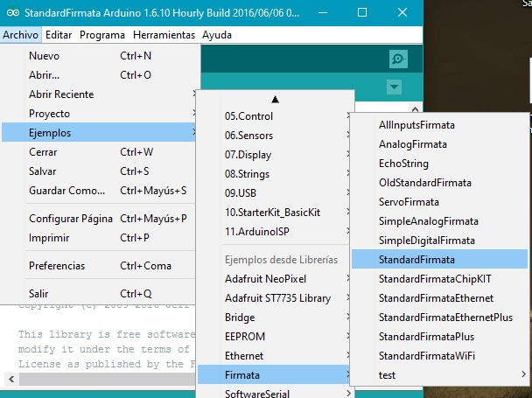532x398 pixels.
Task: Expand the 05.Control examples
Action: [274, 116]
